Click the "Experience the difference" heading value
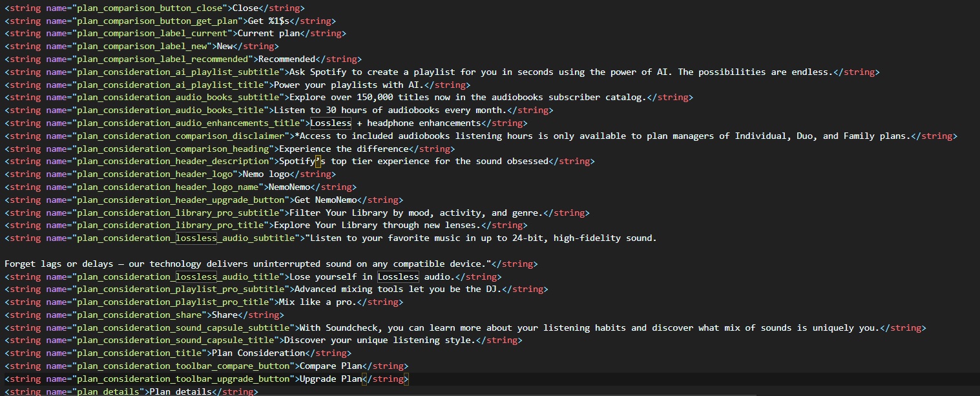This screenshot has width=980, height=396. point(343,149)
